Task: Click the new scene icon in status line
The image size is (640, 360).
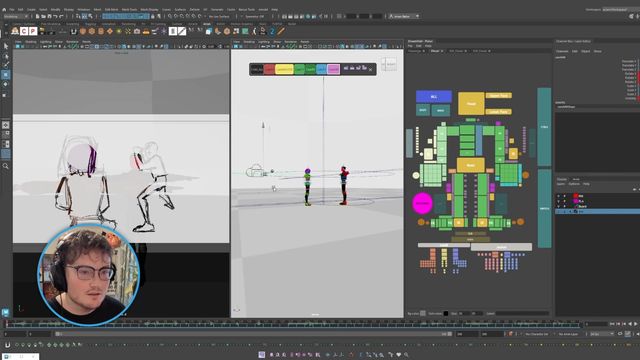Action: tap(37, 16)
